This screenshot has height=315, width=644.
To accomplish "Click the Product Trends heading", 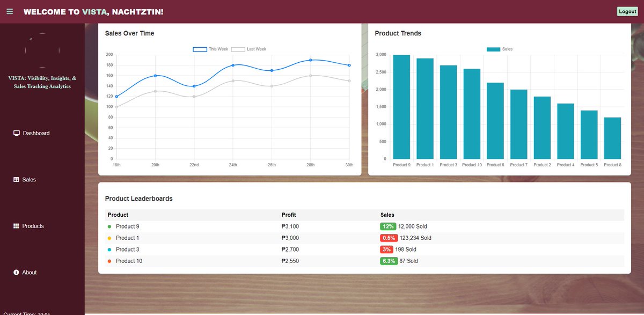I will point(398,33).
